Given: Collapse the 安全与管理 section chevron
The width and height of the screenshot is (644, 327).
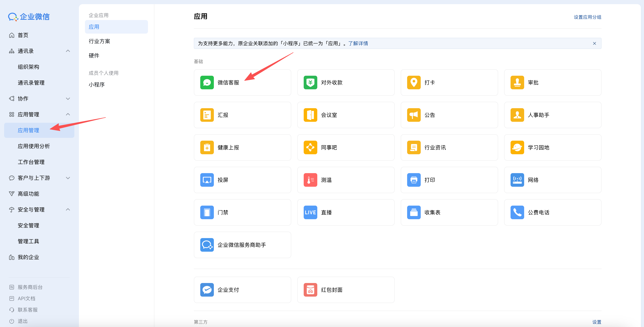Looking at the screenshot, I should (68, 210).
